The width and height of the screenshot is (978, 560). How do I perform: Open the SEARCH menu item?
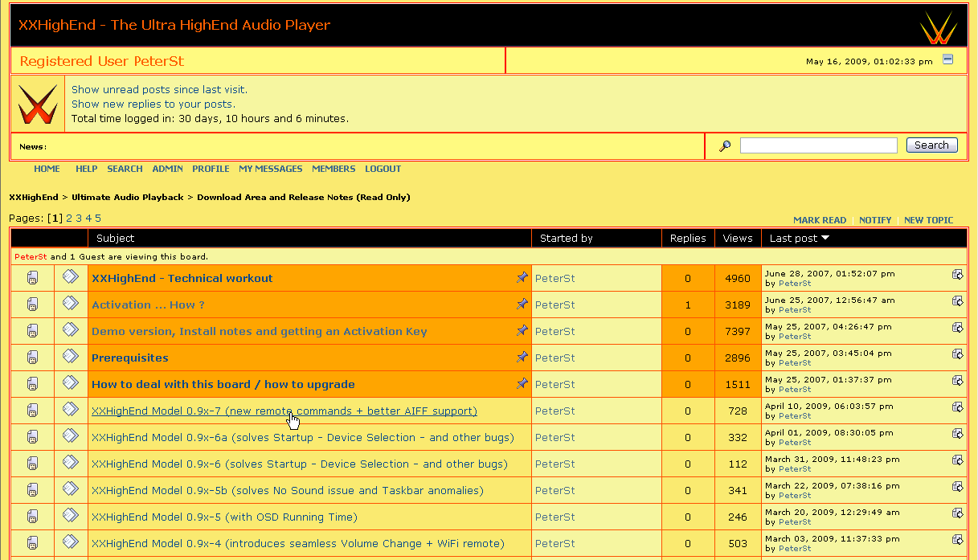click(125, 169)
